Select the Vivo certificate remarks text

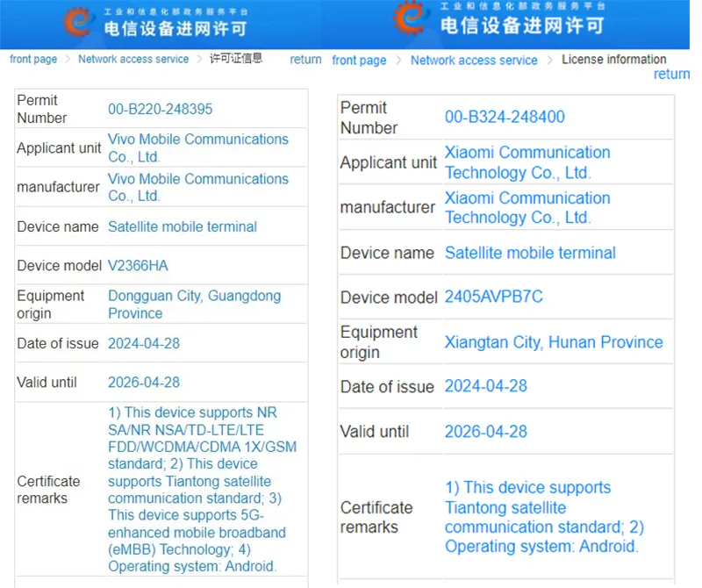point(203,489)
